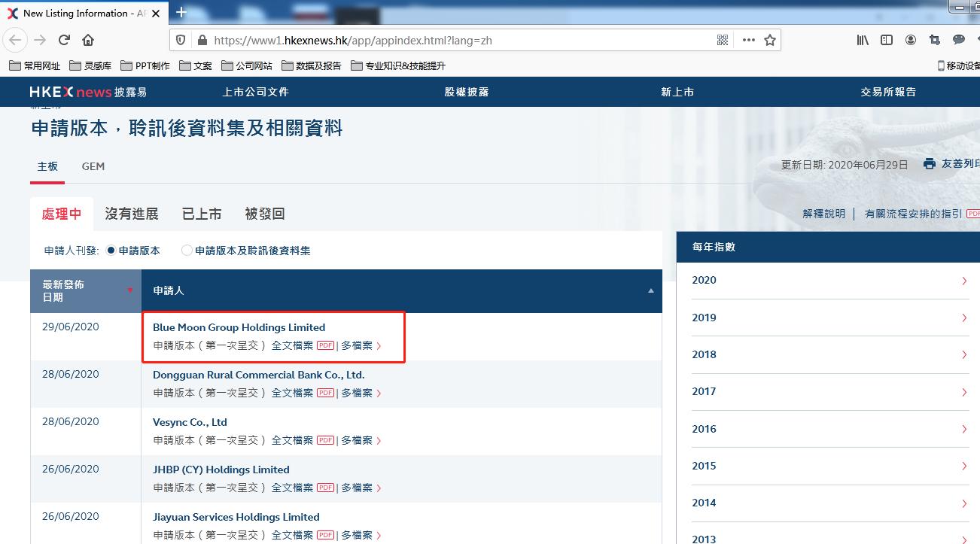The image size is (980, 544).
Task: Open the QR code icon in address bar
Action: coord(723,40)
